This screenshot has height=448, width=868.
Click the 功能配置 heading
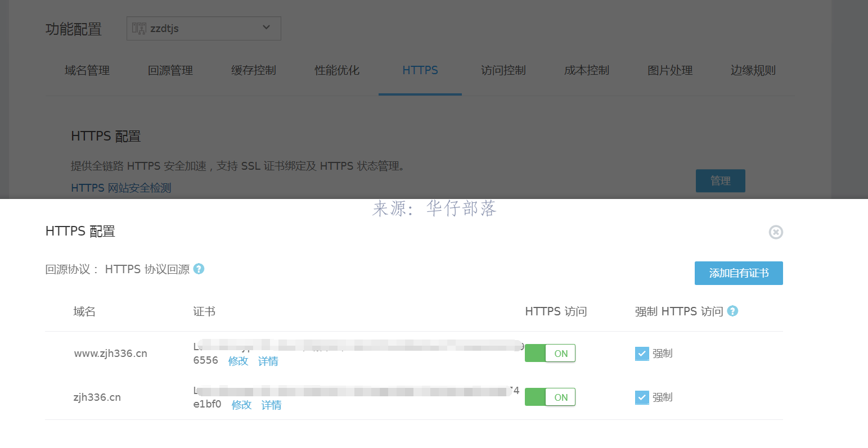pos(74,29)
